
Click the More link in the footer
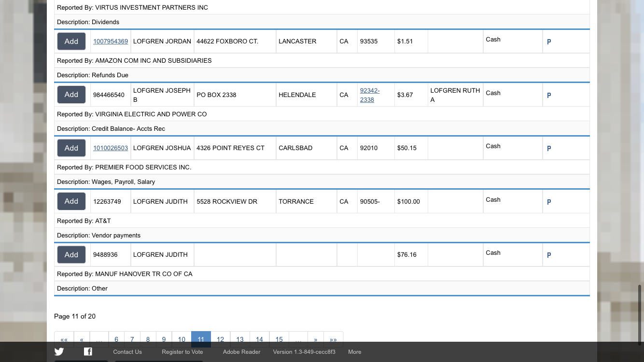355,352
